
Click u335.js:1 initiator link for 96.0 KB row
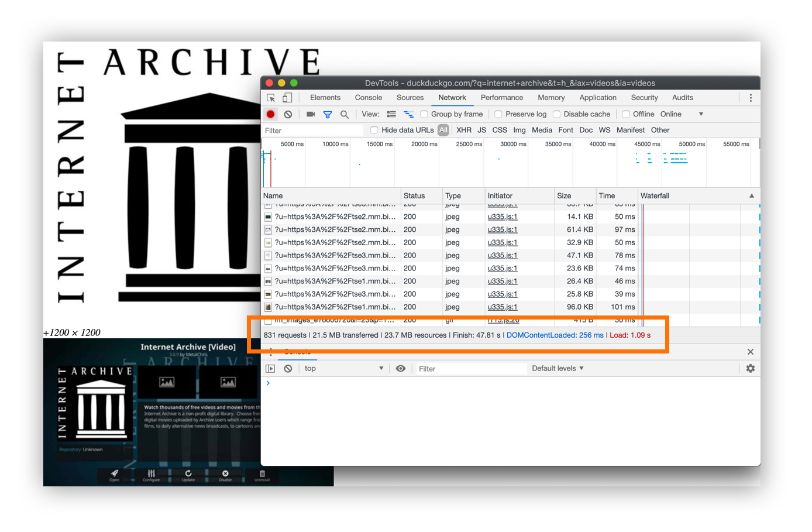(x=503, y=307)
